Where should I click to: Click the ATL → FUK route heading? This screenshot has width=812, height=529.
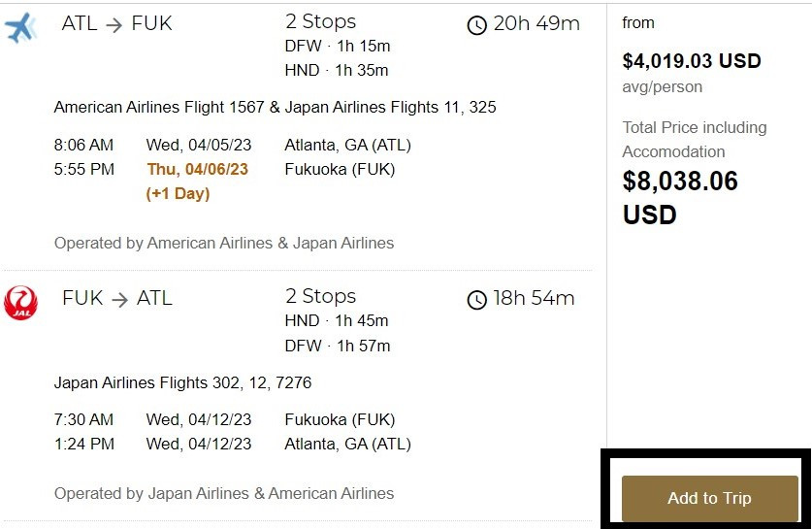click(x=117, y=23)
